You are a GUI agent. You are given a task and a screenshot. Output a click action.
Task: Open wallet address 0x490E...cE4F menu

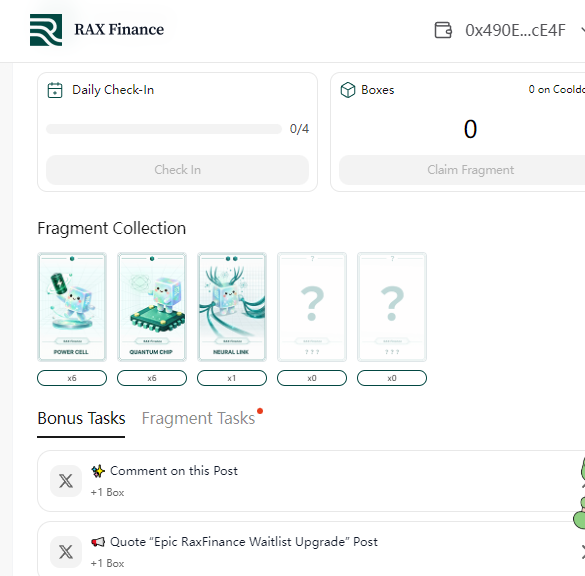[x=515, y=30]
